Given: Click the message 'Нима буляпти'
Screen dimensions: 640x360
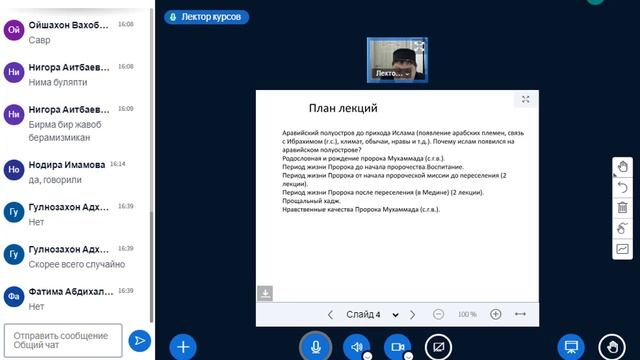Looking at the screenshot, I should pos(58,82).
